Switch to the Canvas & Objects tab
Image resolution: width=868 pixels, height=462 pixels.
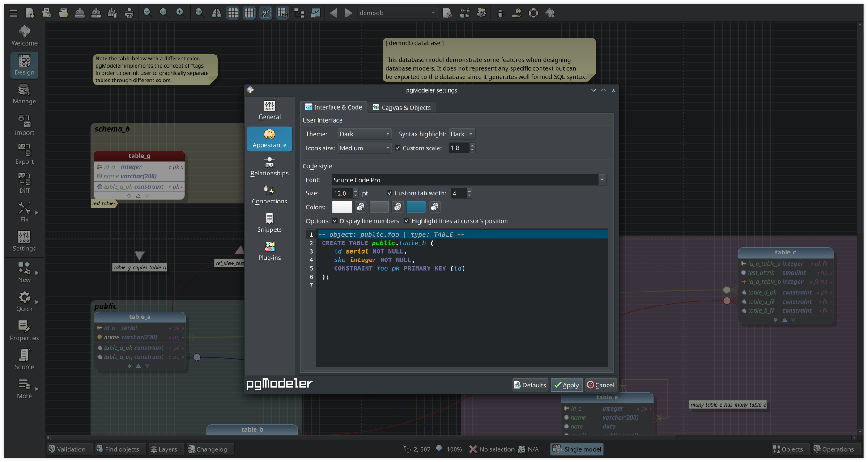click(x=402, y=107)
